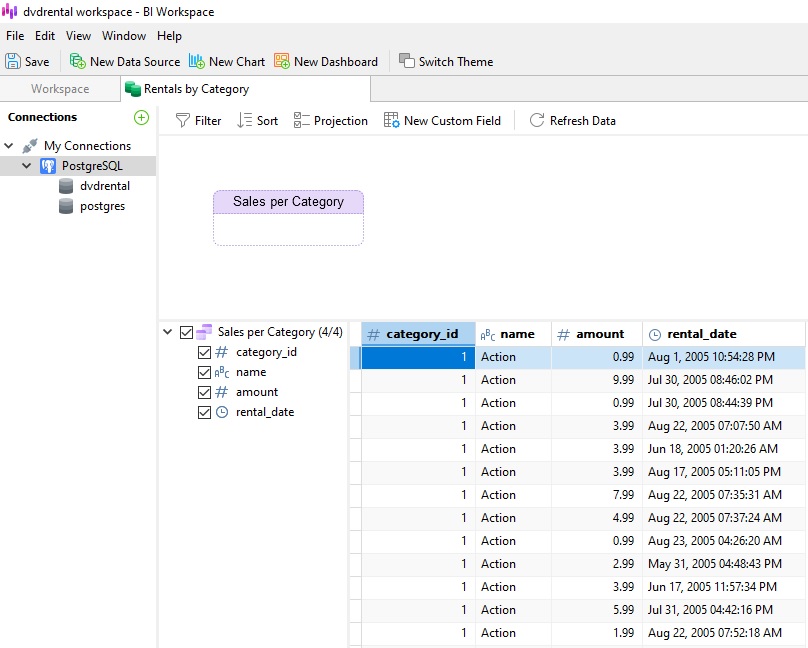Click the New Dashboard icon

click(x=282, y=61)
